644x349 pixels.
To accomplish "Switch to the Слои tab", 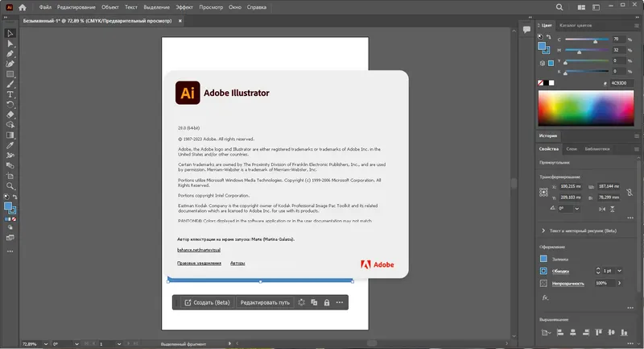I will [572, 149].
